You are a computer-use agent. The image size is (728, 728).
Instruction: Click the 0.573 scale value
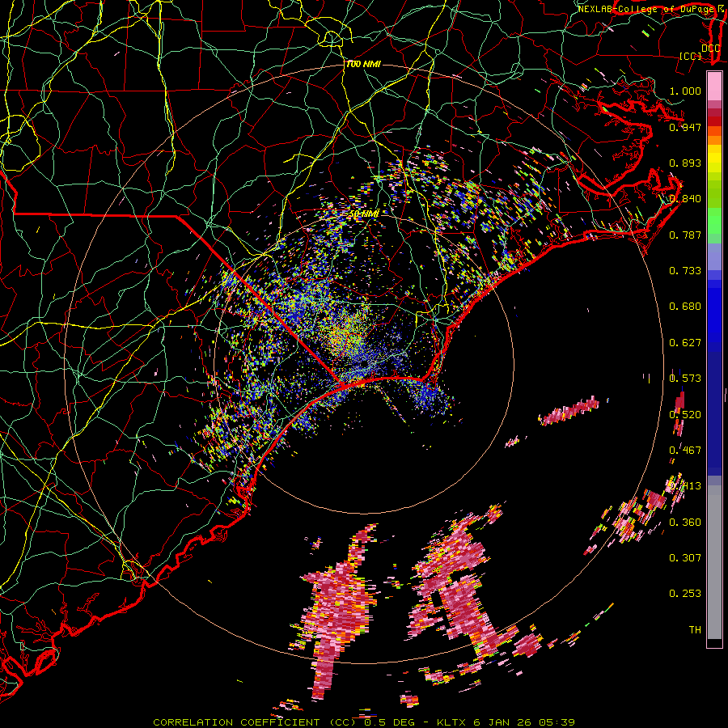pos(685,379)
